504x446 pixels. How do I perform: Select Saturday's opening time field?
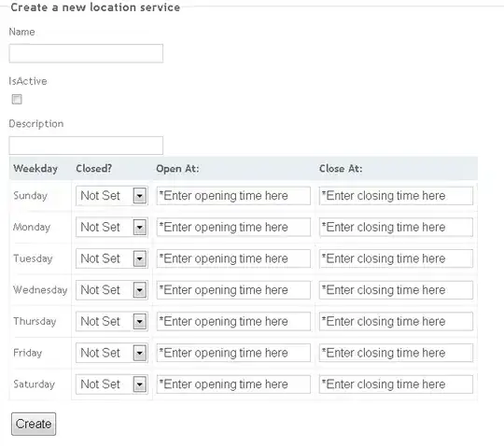pos(233,384)
